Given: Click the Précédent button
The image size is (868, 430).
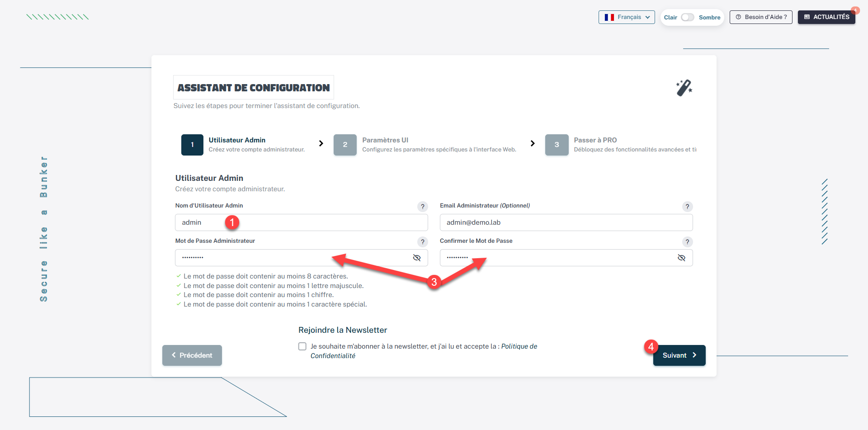Looking at the screenshot, I should coord(192,355).
